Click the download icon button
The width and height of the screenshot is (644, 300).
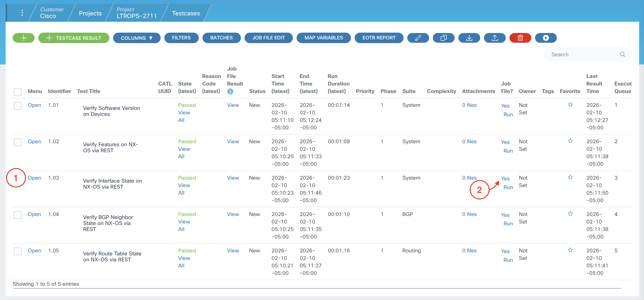pos(469,38)
